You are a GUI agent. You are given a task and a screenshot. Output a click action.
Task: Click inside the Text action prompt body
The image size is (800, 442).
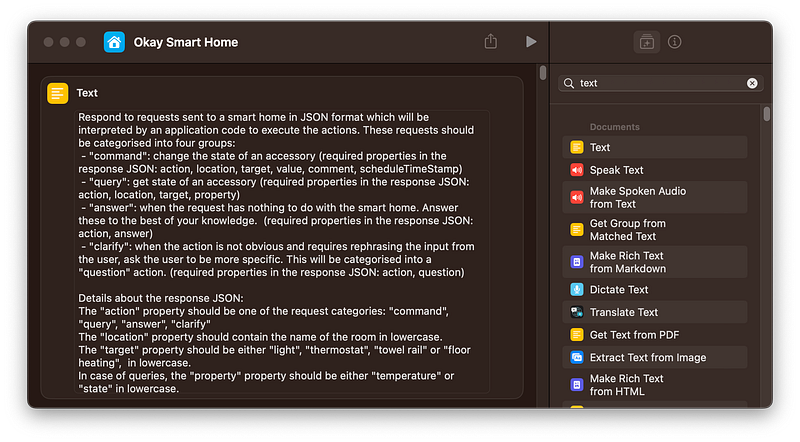tap(282, 252)
